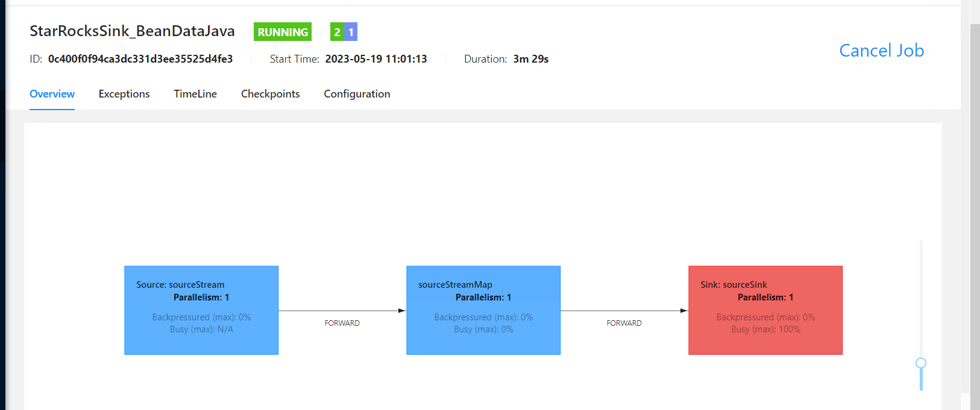
Task: Select the Source: sourceStream node
Action: tap(201, 310)
